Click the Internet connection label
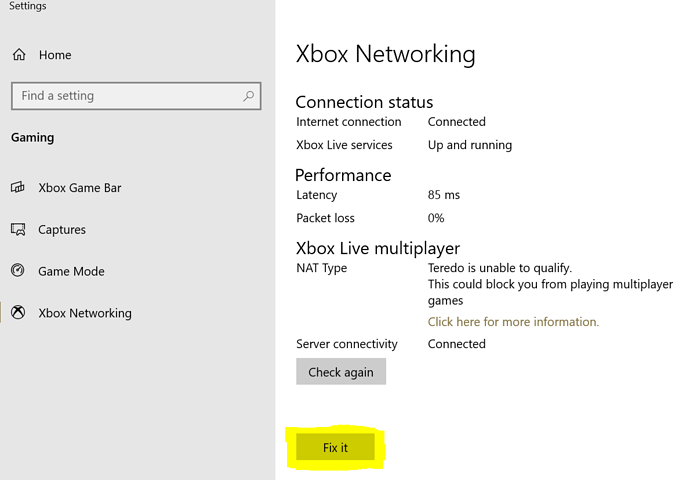 click(349, 122)
